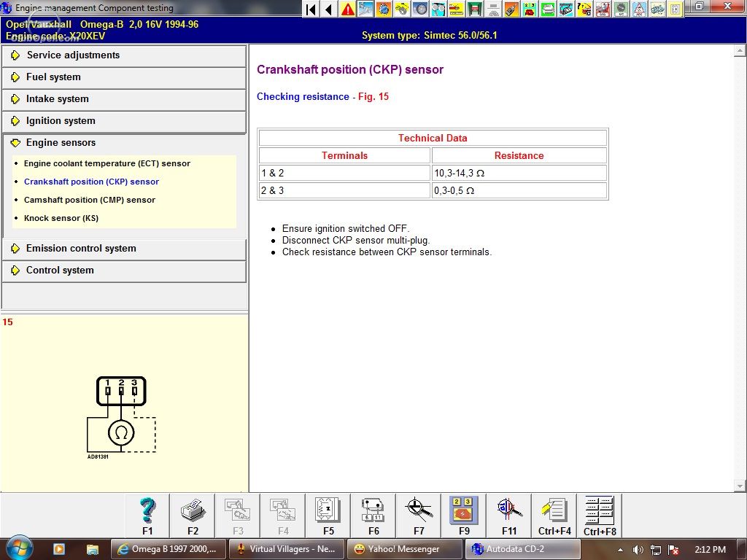
Task: Open the SRS airbag toolbar icon
Action: [x=602, y=9]
